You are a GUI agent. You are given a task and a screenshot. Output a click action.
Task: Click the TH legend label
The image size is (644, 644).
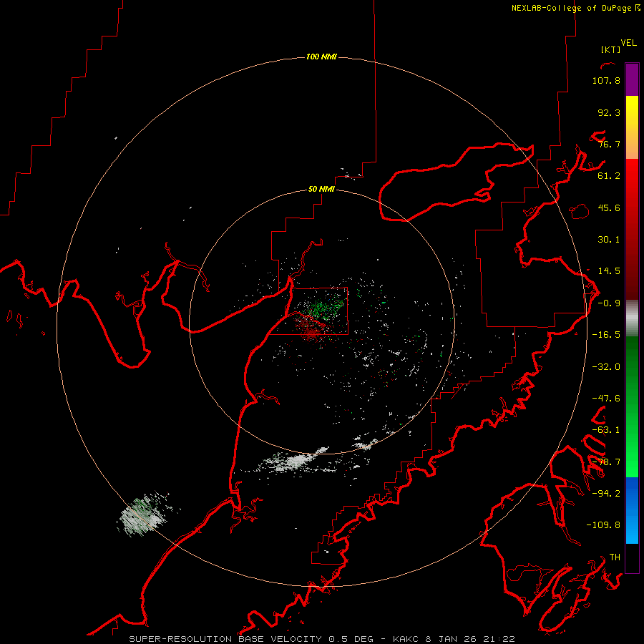[x=615, y=557]
